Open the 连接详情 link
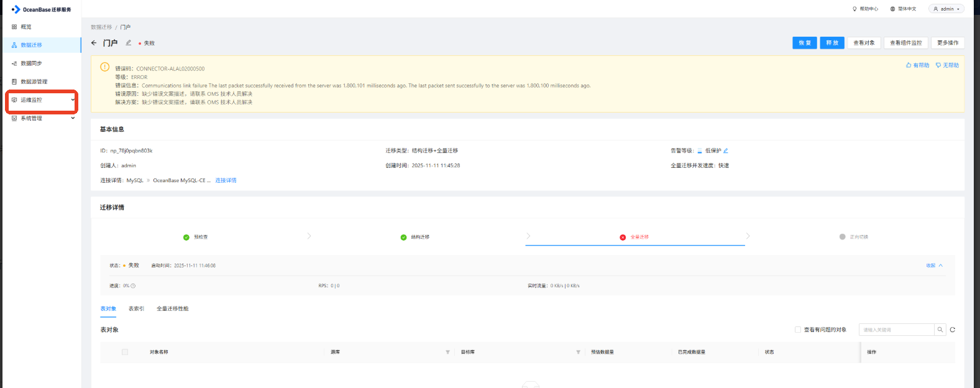This screenshot has height=388, width=980. (x=226, y=180)
